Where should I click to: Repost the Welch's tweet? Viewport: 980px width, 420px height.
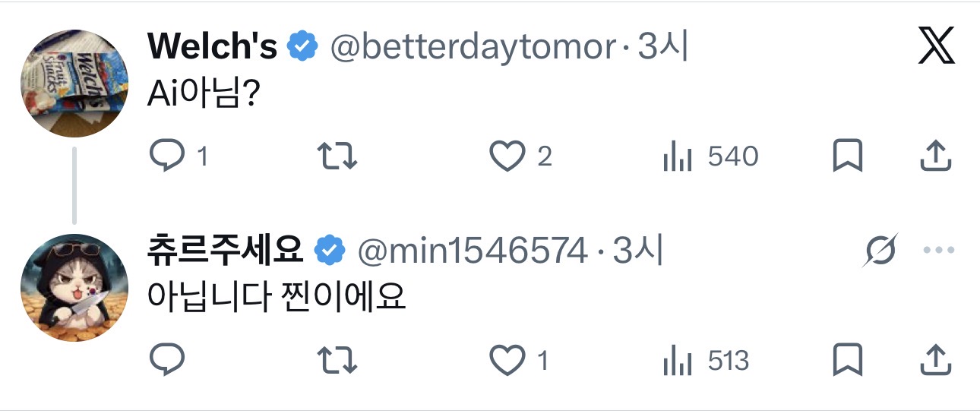coord(337,156)
